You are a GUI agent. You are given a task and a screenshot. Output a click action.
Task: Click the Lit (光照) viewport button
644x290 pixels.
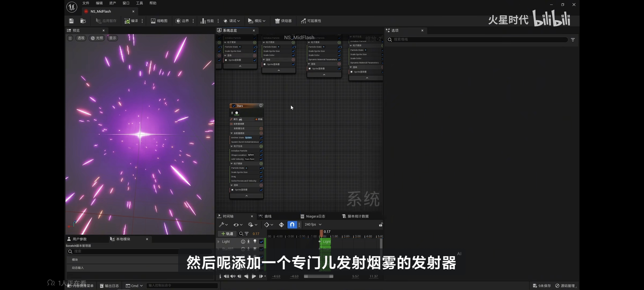tap(97, 38)
